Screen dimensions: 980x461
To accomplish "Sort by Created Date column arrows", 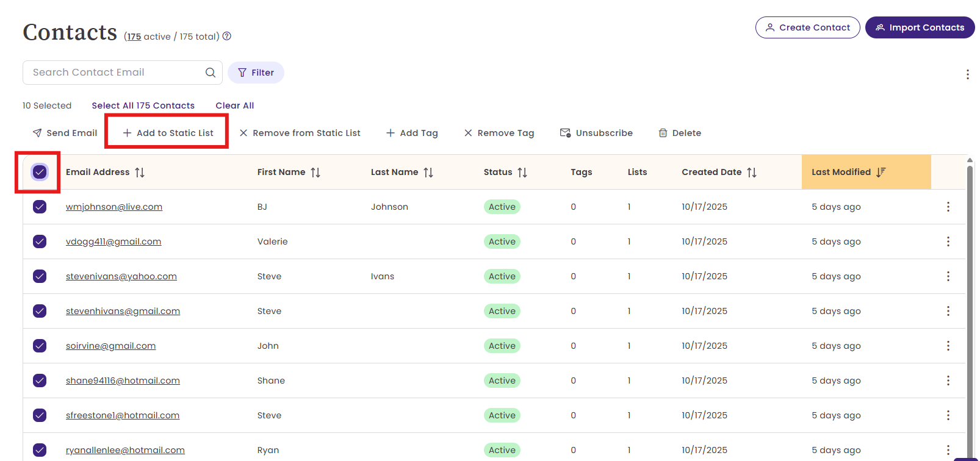I will coord(752,173).
